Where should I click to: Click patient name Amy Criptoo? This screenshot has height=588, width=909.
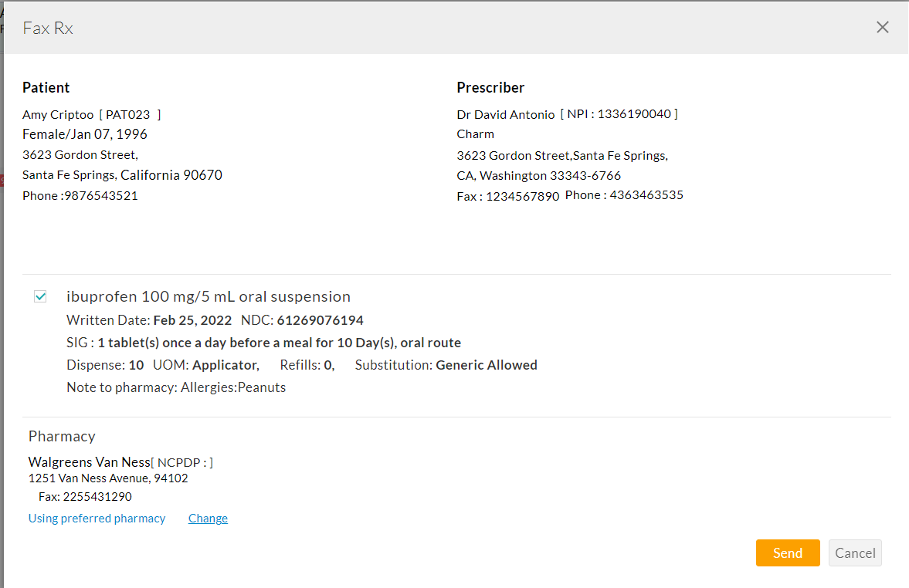[x=58, y=114]
